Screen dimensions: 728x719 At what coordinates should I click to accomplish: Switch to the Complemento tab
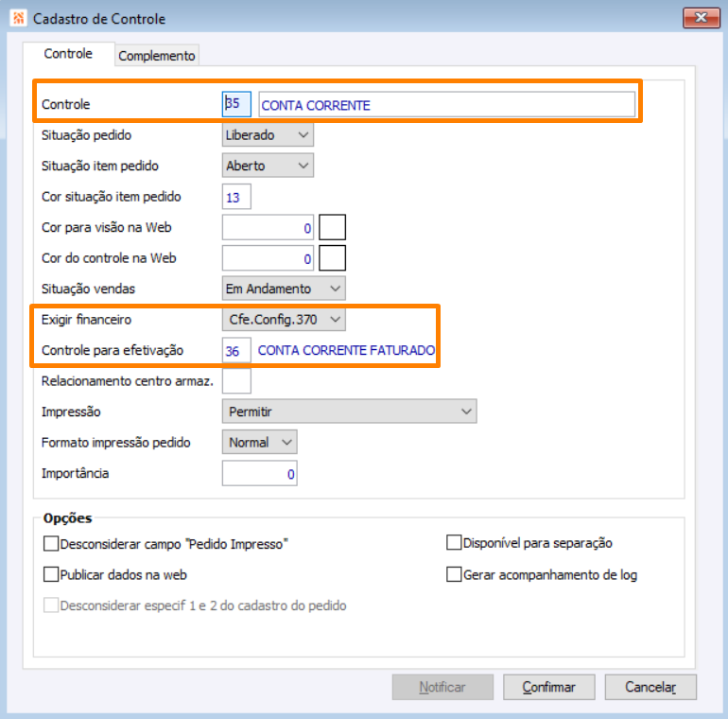point(157,56)
